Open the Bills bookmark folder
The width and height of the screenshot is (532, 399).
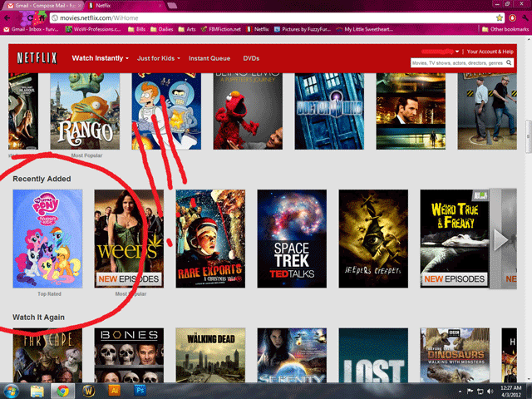pos(136,30)
